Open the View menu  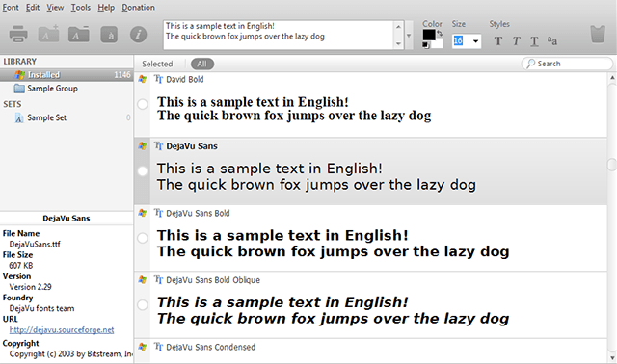[x=55, y=7]
